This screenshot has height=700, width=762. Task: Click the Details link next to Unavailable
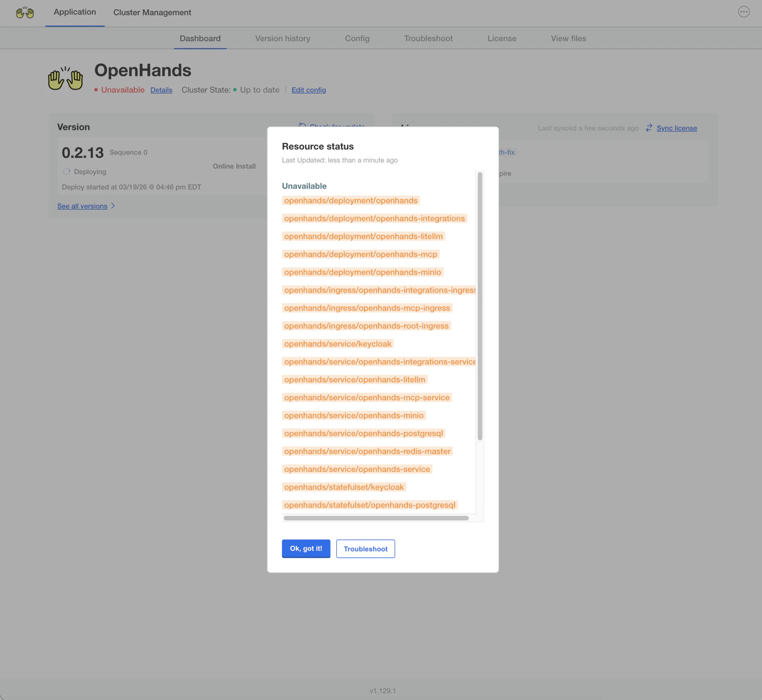[161, 90]
